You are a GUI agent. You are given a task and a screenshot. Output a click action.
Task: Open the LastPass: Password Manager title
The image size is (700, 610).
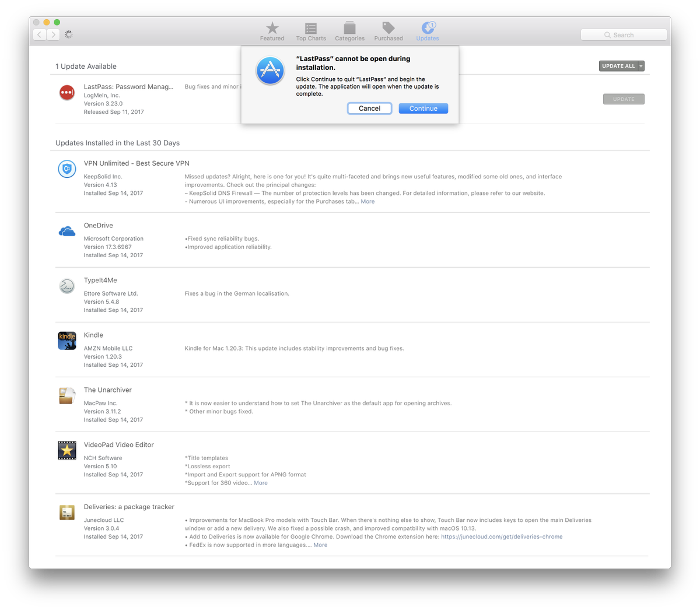tap(128, 86)
